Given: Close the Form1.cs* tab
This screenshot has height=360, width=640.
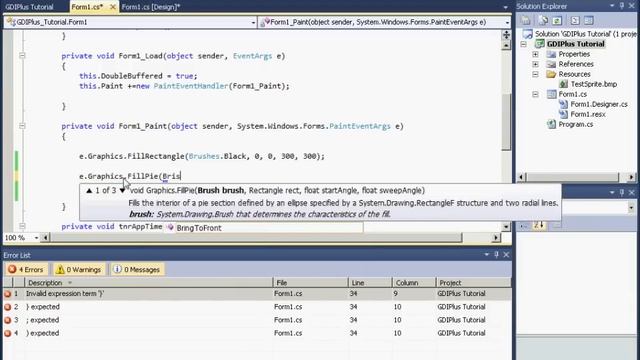Looking at the screenshot, I should tap(113, 7).
